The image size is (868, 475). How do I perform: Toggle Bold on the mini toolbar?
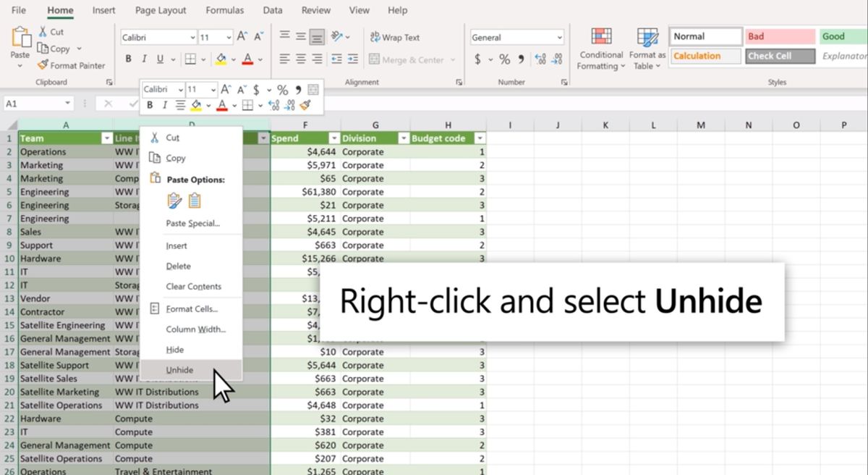[x=148, y=105]
